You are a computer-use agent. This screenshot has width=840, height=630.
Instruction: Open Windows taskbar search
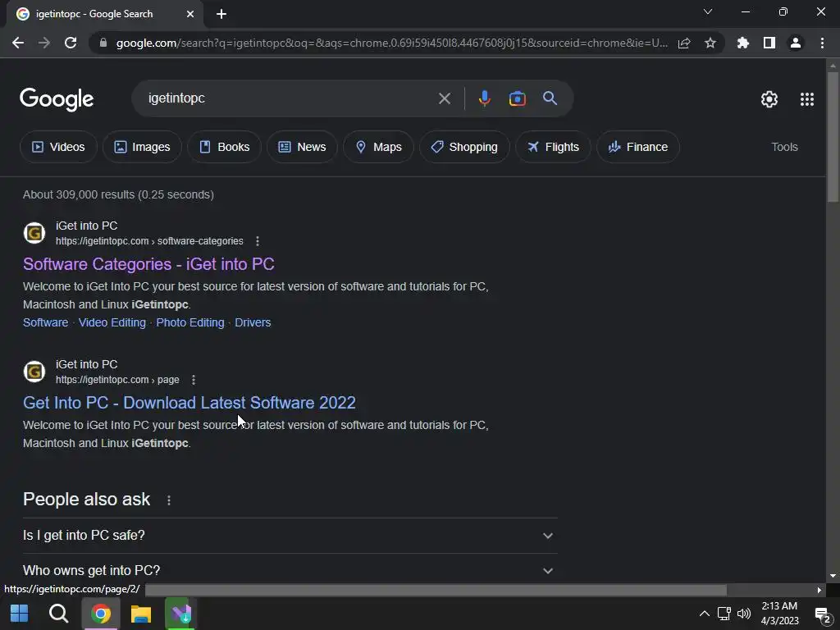tap(59, 614)
